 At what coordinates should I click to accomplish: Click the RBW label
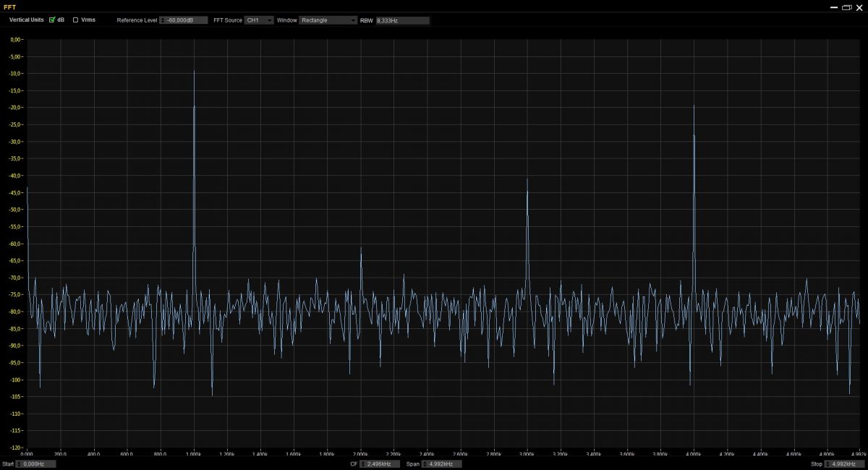tap(366, 20)
